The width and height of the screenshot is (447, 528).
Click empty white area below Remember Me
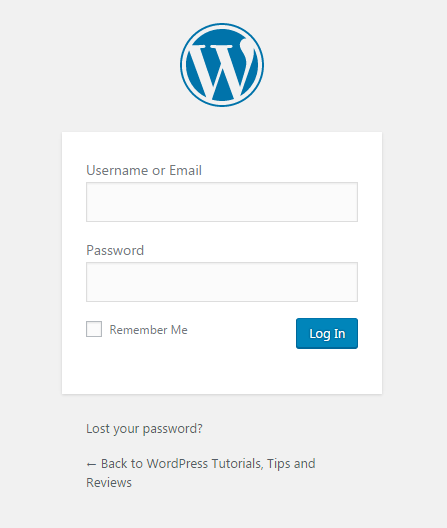[x=168, y=367]
